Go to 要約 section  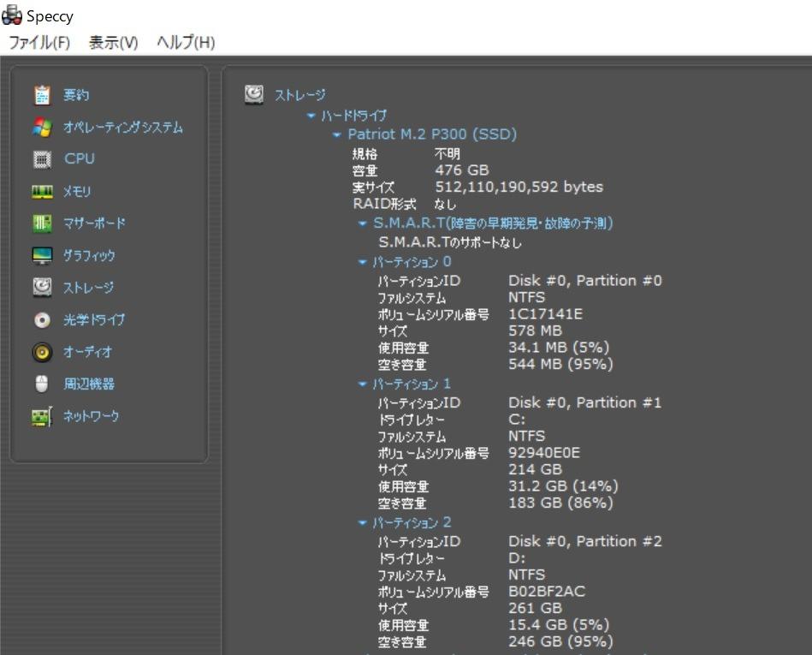point(76,95)
